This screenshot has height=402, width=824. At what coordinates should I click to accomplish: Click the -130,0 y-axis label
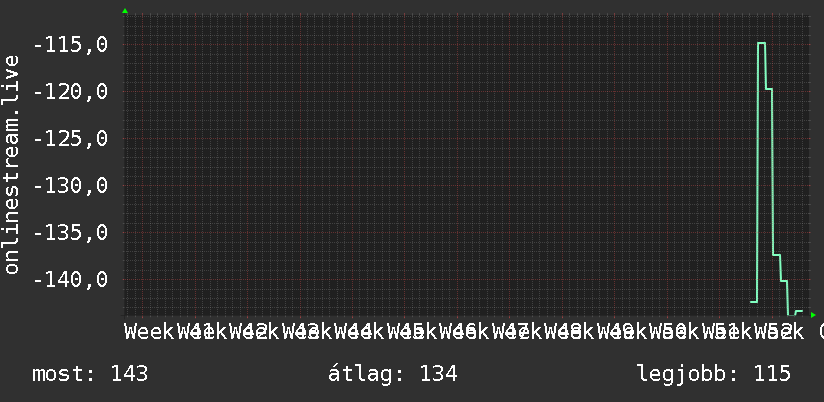70,185
